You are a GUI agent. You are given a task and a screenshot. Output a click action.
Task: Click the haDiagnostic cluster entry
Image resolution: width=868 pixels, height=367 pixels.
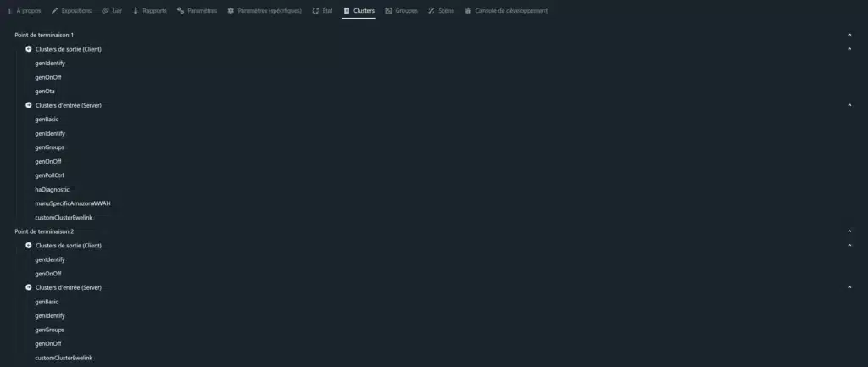[x=52, y=189]
